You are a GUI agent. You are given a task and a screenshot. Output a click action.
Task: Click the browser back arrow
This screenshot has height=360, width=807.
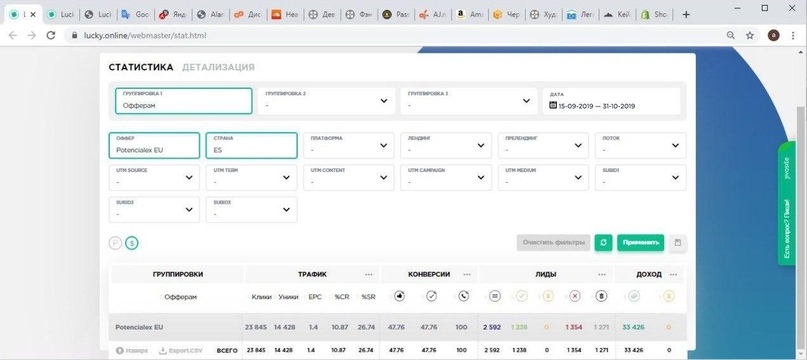tap(13, 35)
